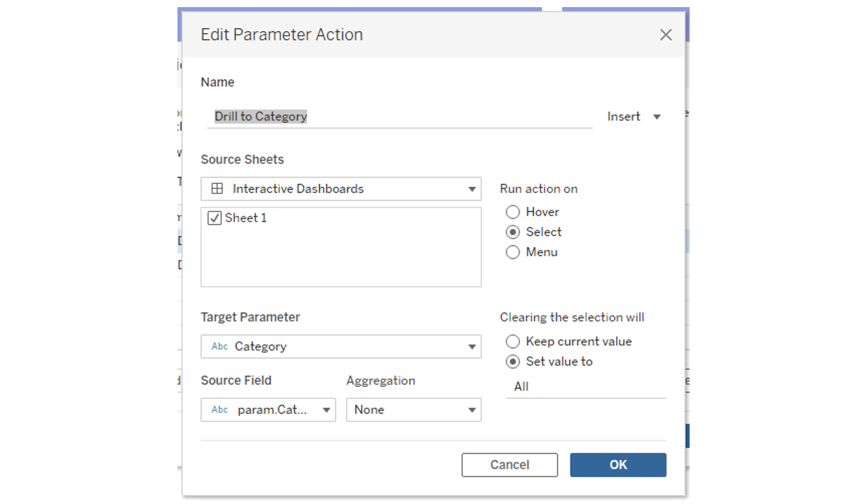Click the Abc icon in Target Parameter

tap(220, 347)
